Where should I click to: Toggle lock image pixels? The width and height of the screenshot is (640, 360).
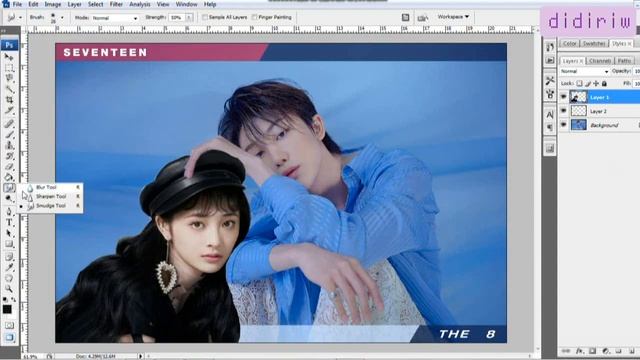point(588,83)
